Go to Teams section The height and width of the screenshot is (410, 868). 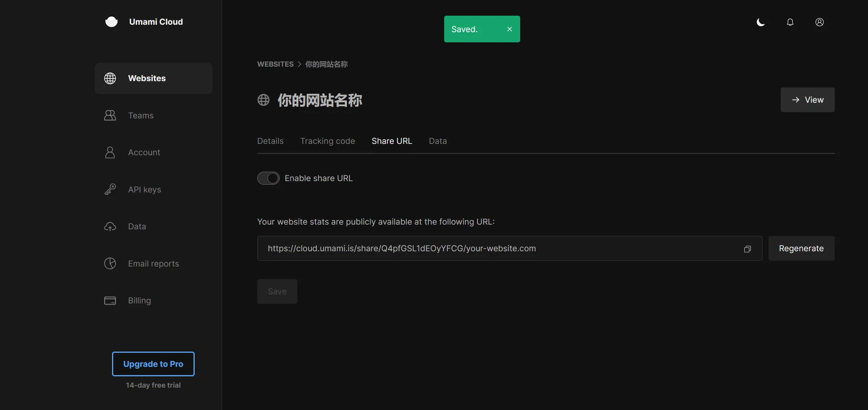(141, 116)
